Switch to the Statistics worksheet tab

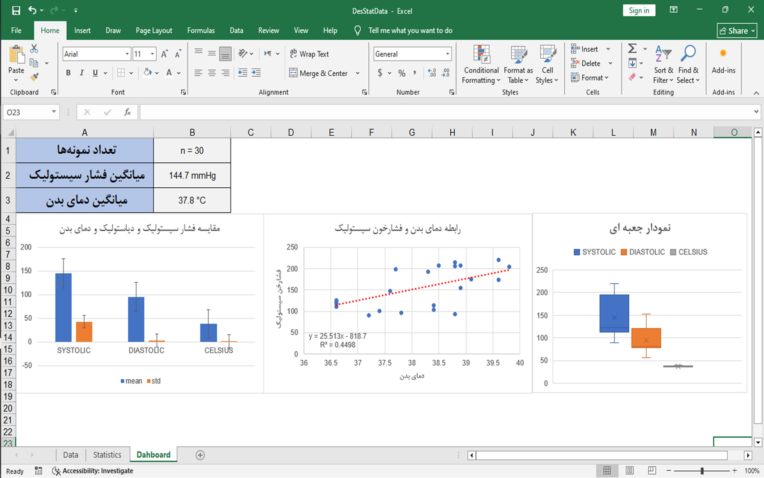pos(107,455)
